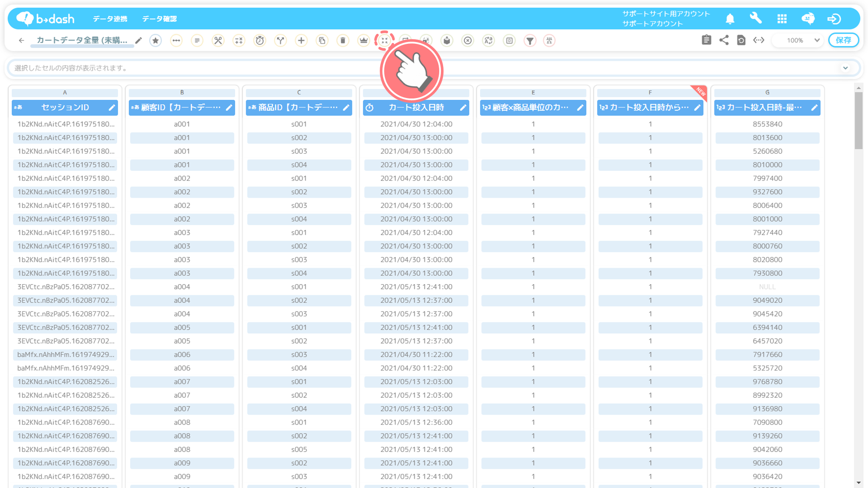Click the mascot help icon in header
Viewport: 868px width, 488px height.
pos(808,19)
